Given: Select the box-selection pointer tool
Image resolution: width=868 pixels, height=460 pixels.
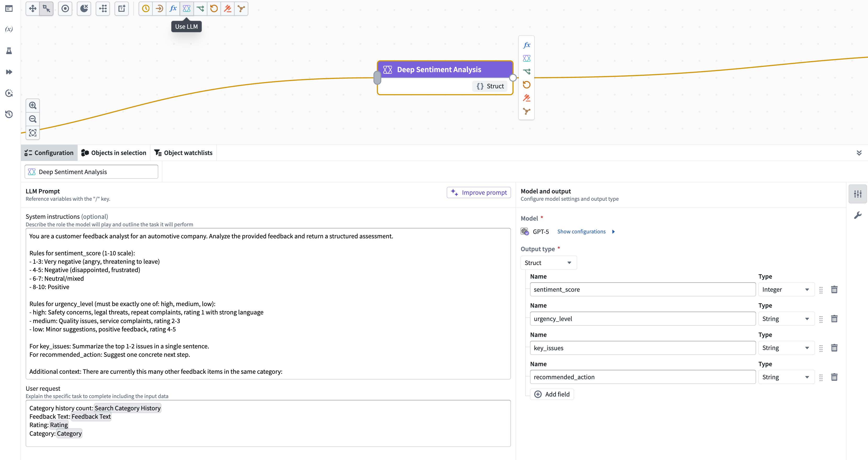Looking at the screenshot, I should (46, 8).
